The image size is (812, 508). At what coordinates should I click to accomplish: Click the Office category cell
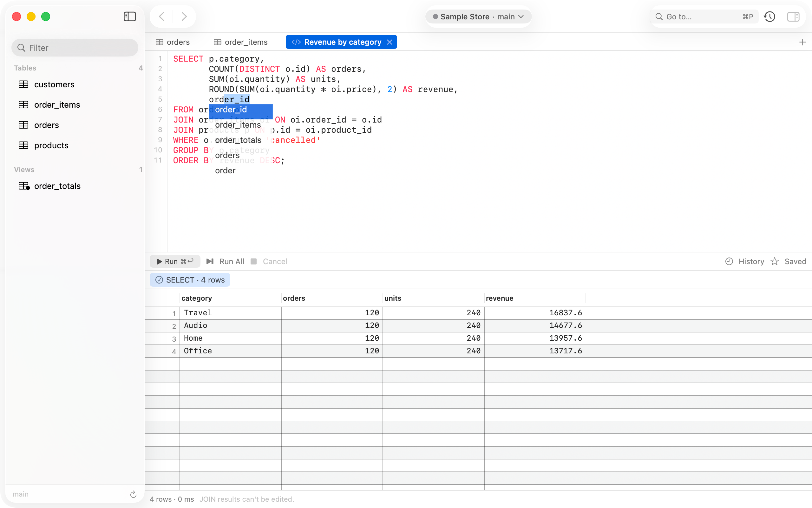click(x=230, y=351)
